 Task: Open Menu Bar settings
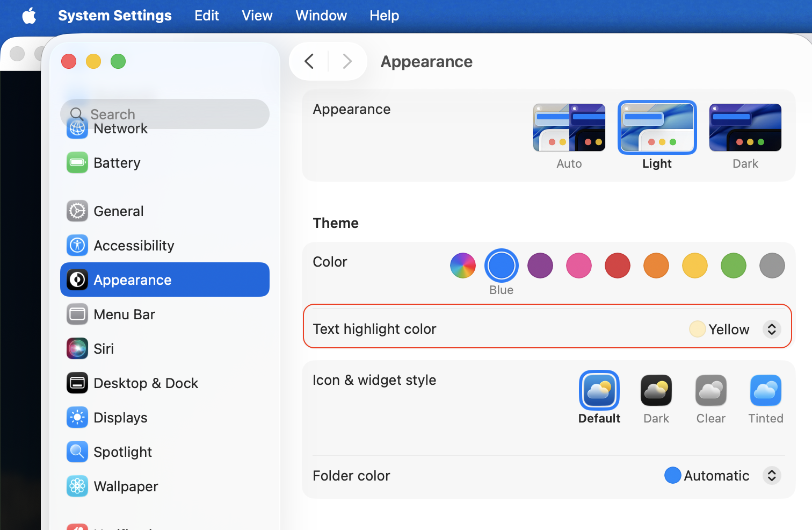click(x=124, y=314)
